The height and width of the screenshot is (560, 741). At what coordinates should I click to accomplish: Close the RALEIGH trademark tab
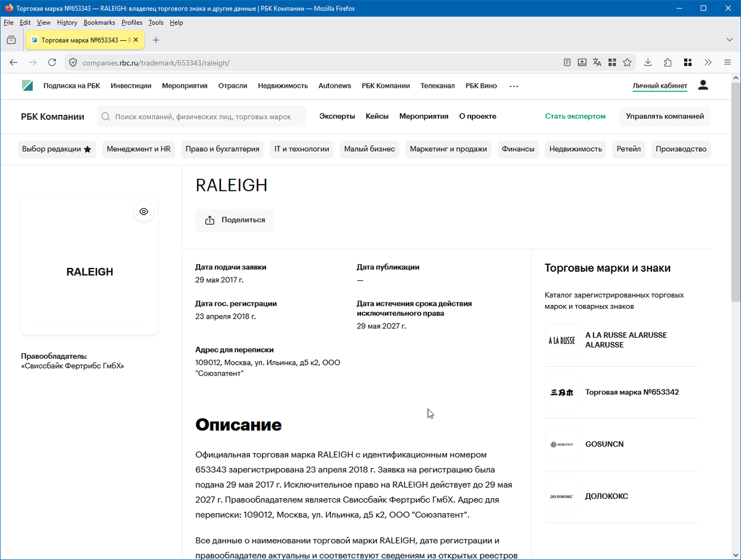[135, 40]
